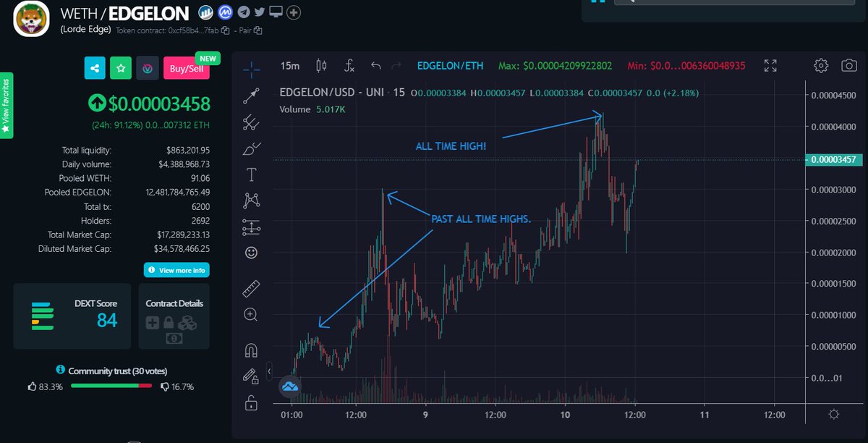This screenshot has width=868, height=443.
Task: Select the emoji sticker tool
Action: tap(251, 252)
